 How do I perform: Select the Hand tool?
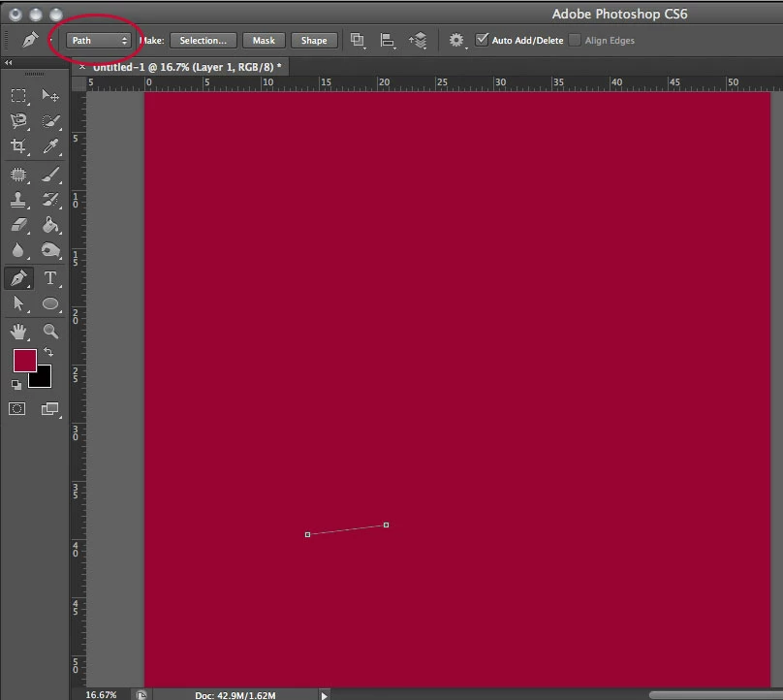click(x=18, y=331)
